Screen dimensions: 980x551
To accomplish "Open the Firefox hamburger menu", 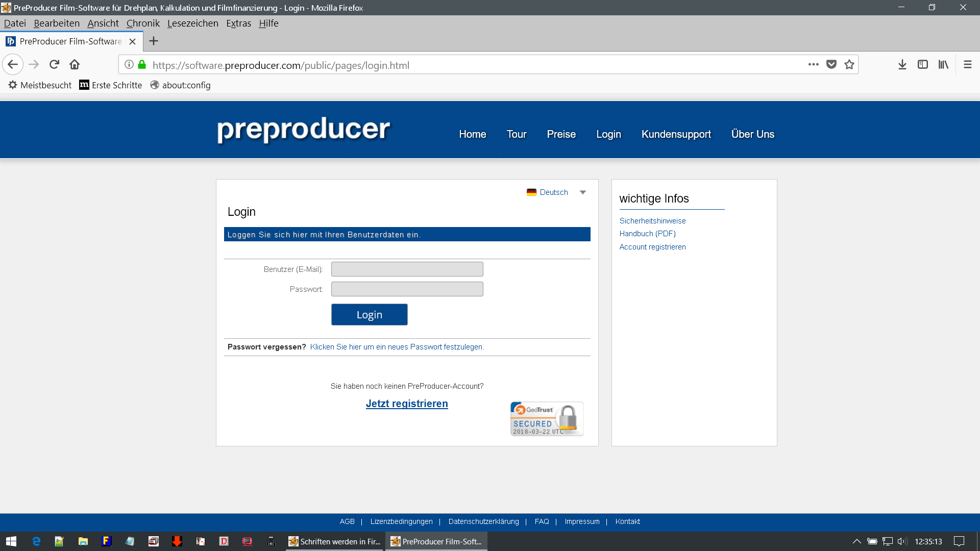I will pos(967,65).
